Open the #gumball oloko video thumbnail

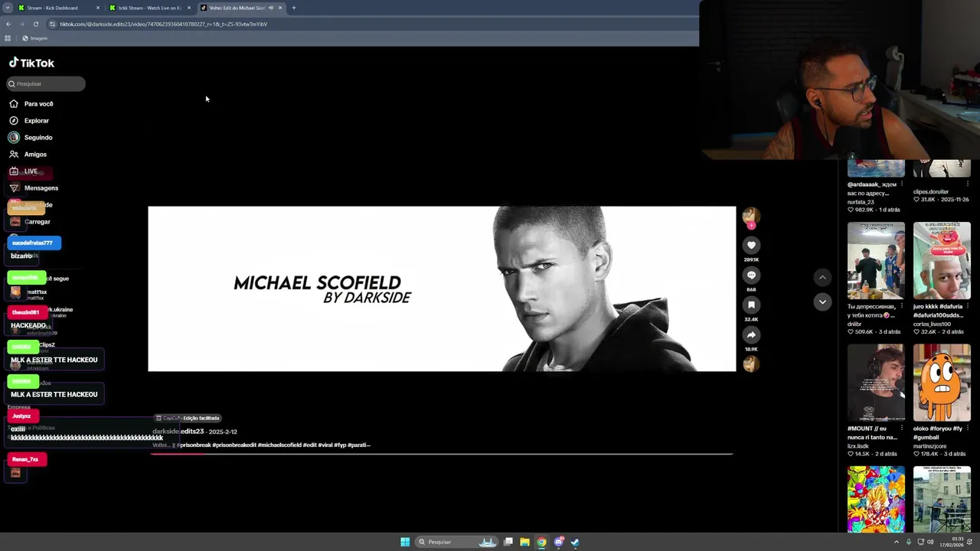point(942,383)
